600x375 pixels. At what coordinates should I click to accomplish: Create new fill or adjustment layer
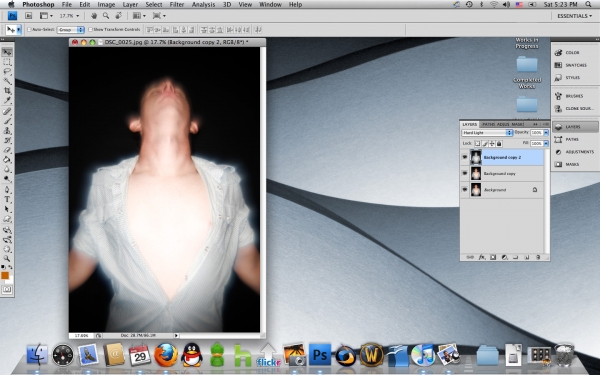(x=504, y=258)
